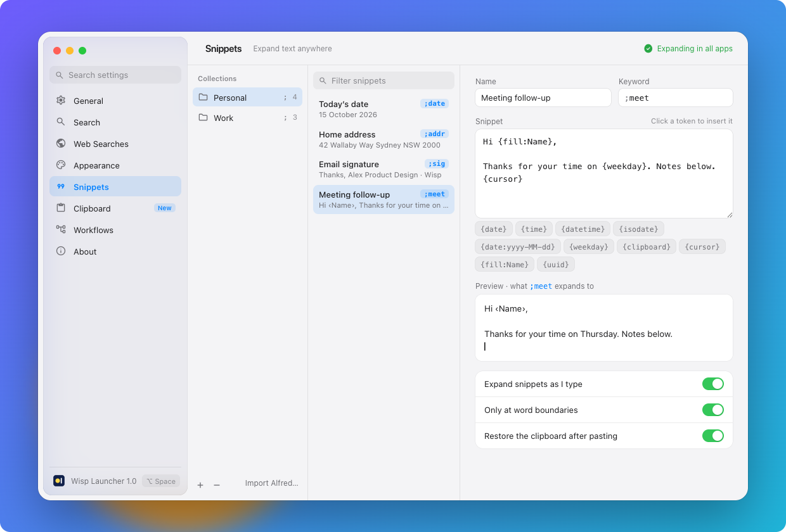Insert the {cursor} token chip

pos(702,246)
